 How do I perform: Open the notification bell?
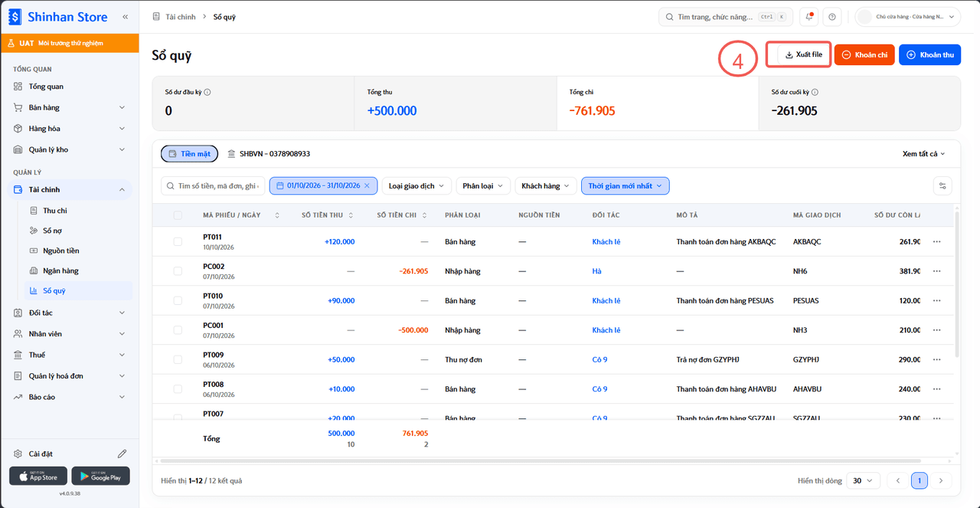pyautogui.click(x=808, y=17)
